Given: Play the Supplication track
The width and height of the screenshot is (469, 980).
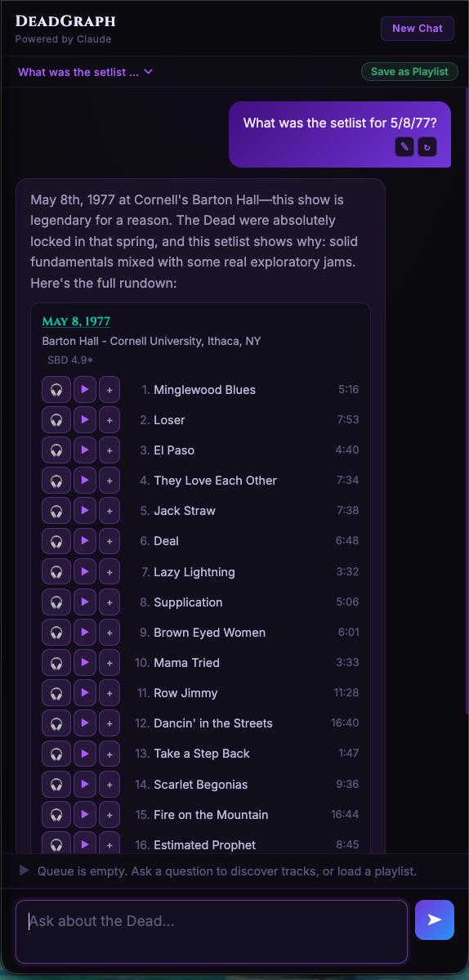Looking at the screenshot, I should pyautogui.click(x=85, y=602).
